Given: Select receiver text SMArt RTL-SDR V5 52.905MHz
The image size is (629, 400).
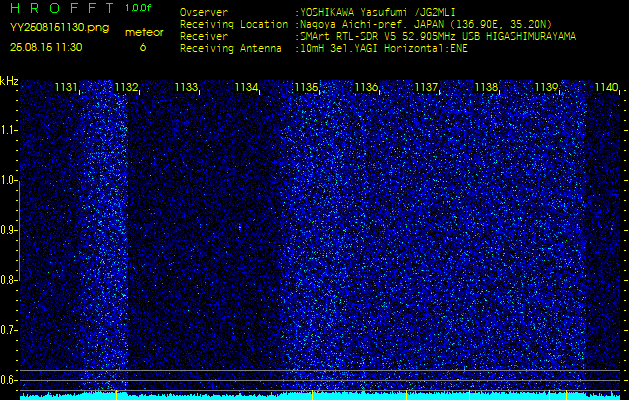Looking at the screenshot, I should [379, 37].
